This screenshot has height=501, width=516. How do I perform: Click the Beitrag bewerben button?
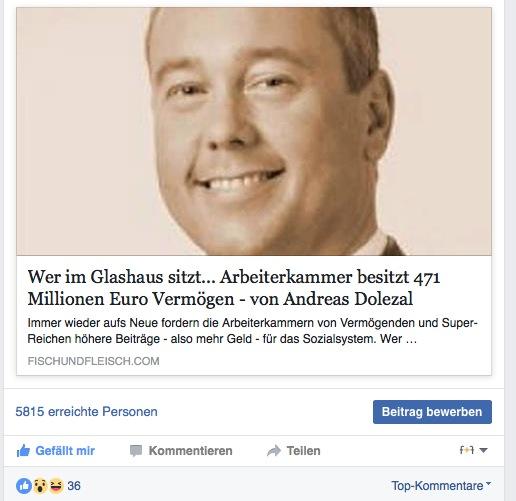point(432,412)
